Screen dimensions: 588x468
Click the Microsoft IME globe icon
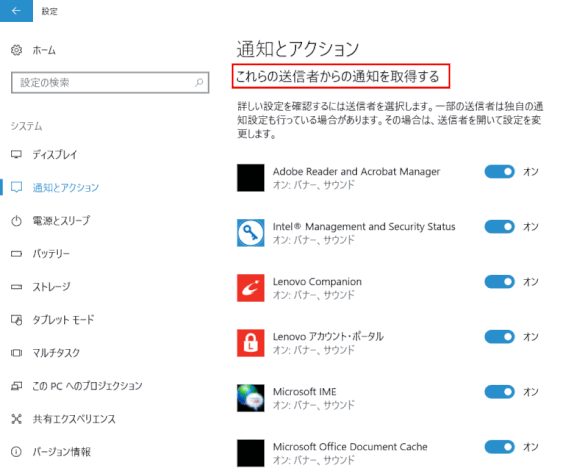[250, 398]
